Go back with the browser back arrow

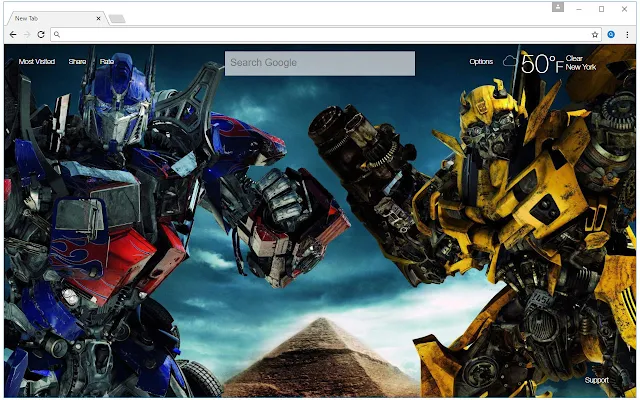tap(13, 35)
